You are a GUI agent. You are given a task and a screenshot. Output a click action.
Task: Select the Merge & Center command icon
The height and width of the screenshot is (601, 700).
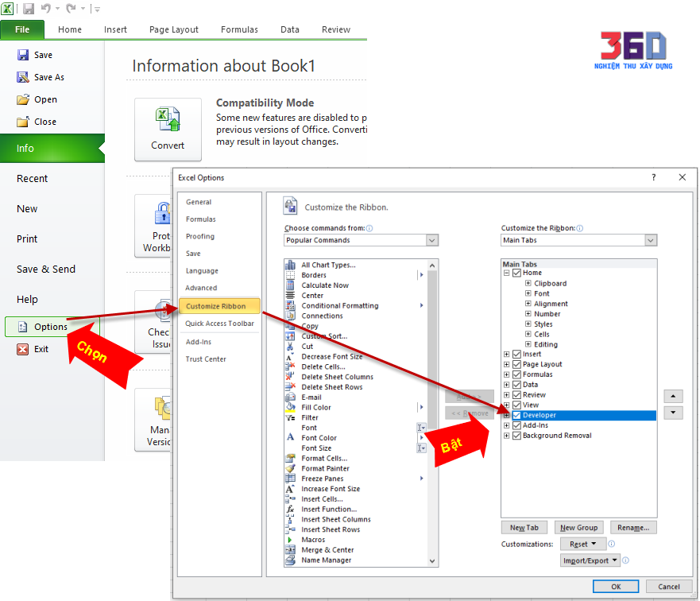coord(290,550)
